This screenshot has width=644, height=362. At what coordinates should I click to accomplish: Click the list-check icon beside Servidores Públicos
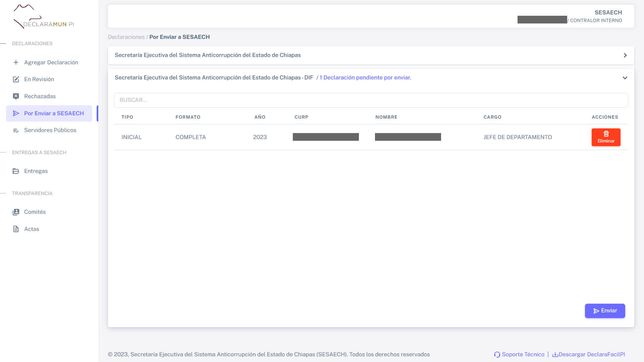click(16, 130)
